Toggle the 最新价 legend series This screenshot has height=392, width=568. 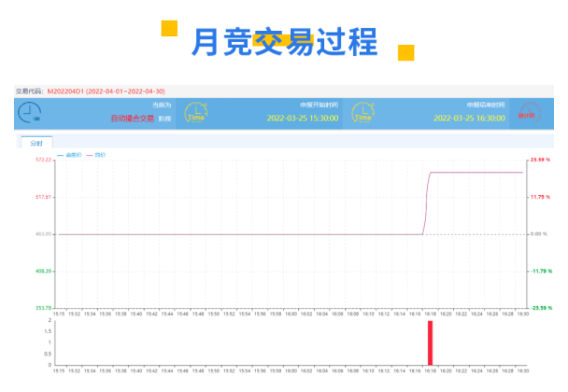pos(70,154)
